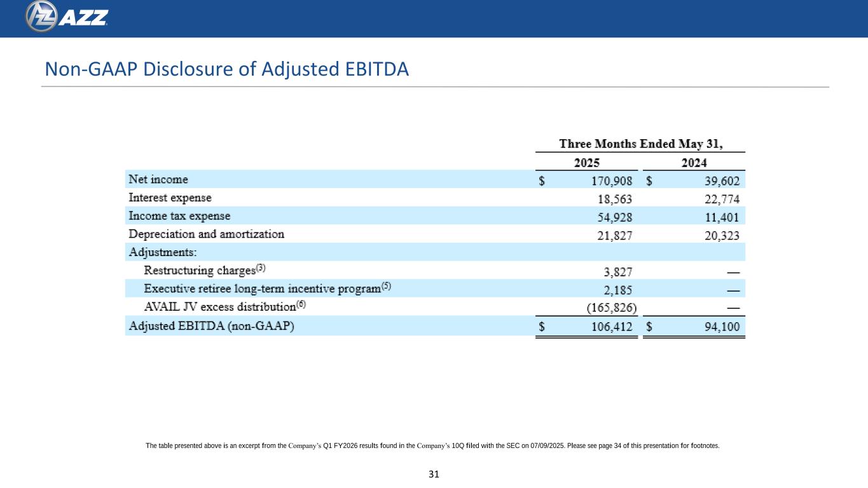The height and width of the screenshot is (488, 868).
Task: Click the AZZ logo in the header
Action: point(67,17)
